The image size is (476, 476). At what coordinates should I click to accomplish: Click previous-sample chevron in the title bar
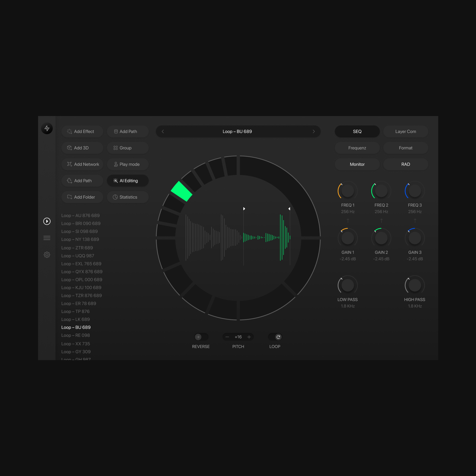point(162,131)
